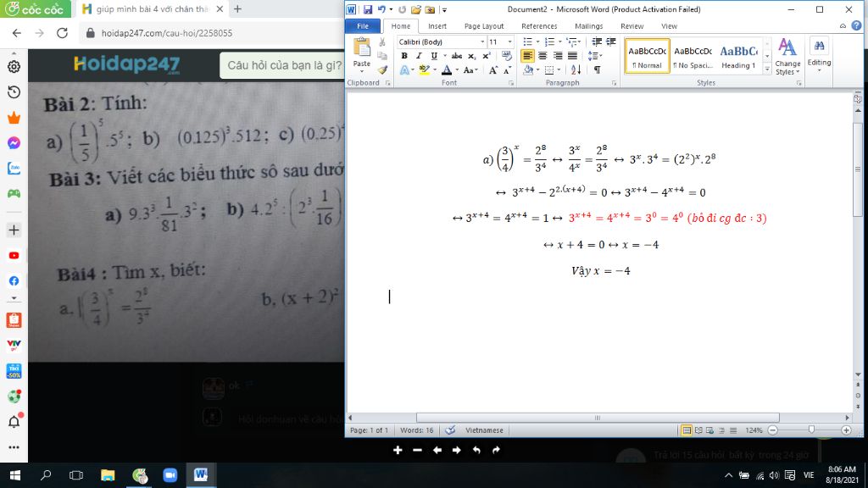Click the Copy icon in Clipboard group

382,56
